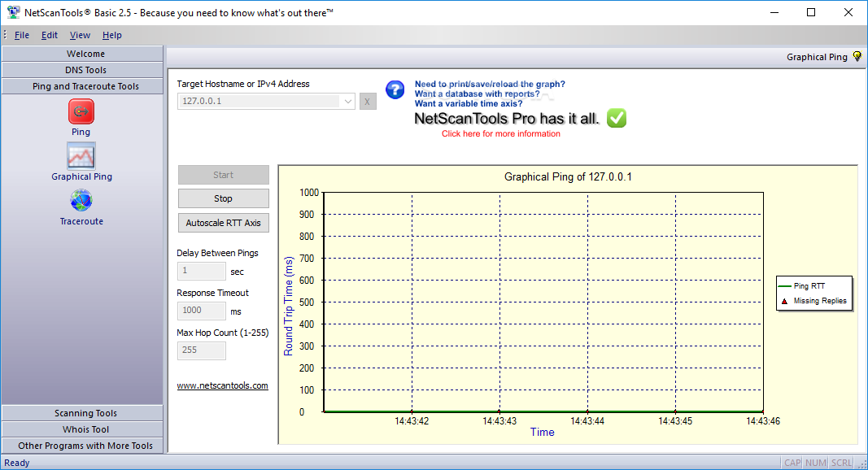Viewport: 868px width, 470px height.
Task: Click the green checkmark icon
Action: click(x=617, y=118)
